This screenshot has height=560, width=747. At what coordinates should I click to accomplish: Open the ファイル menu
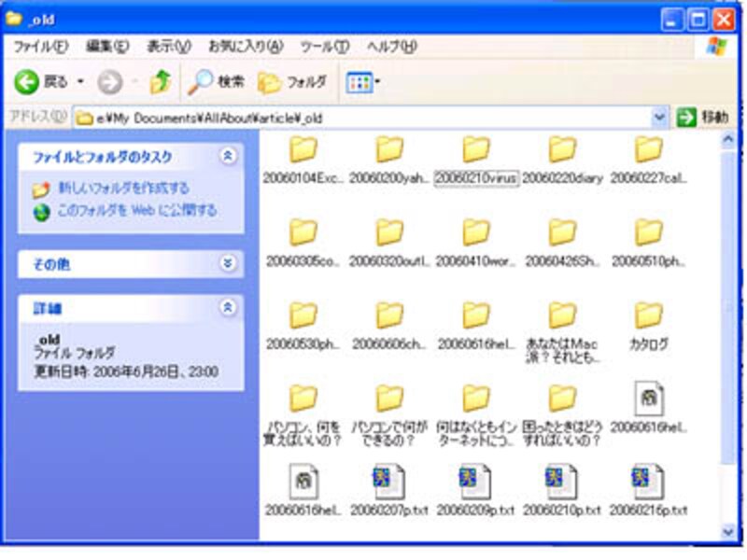(39, 46)
